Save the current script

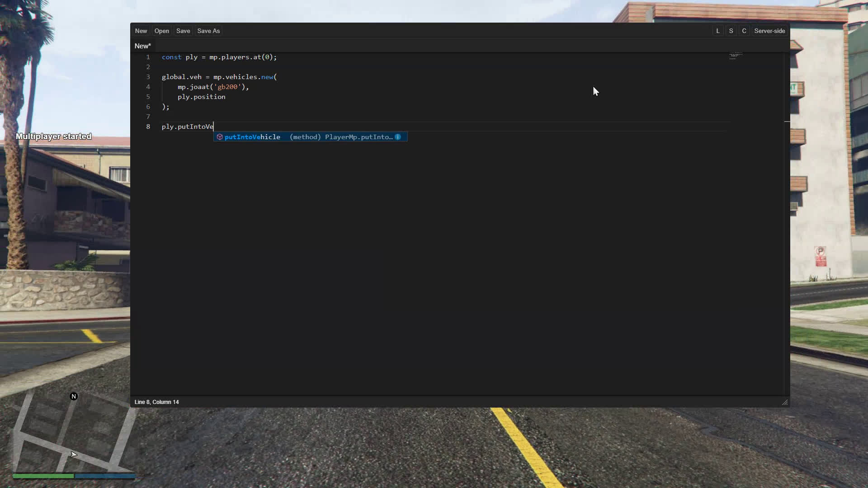[x=183, y=30]
